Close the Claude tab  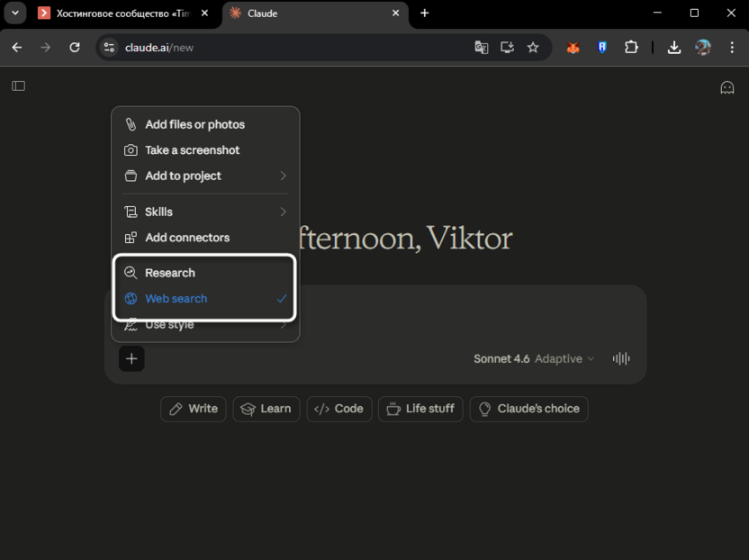coord(395,14)
